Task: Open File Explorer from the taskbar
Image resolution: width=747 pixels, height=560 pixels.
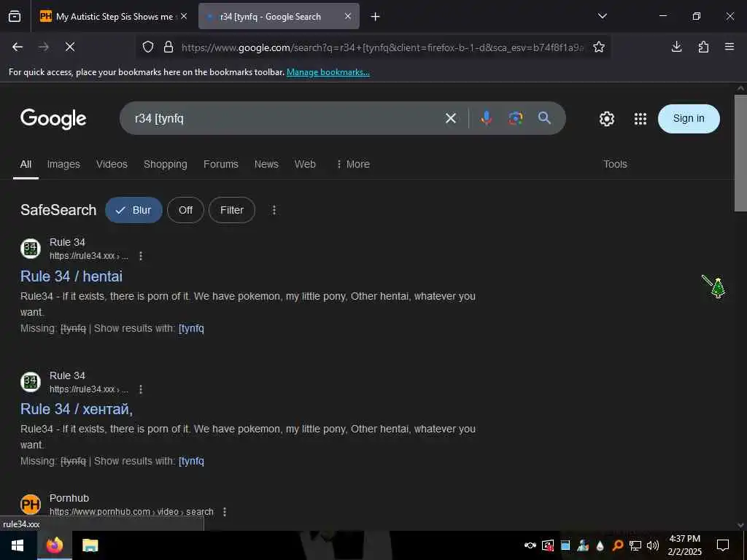Action: coord(90,545)
